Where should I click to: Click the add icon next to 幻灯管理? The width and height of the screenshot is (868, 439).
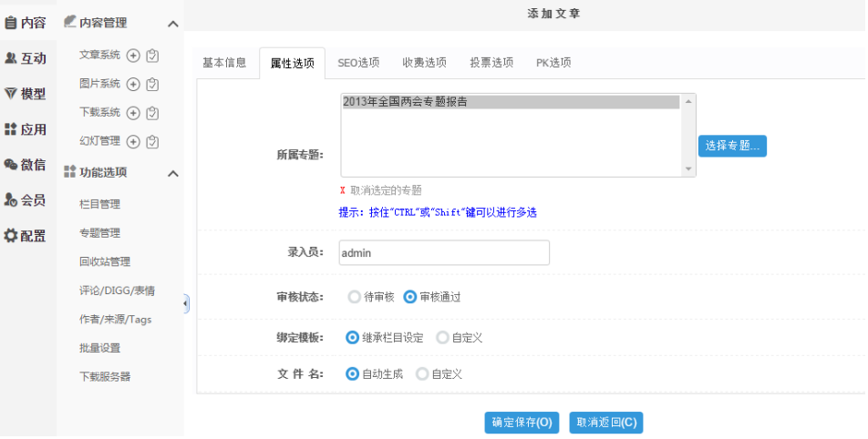tap(133, 141)
